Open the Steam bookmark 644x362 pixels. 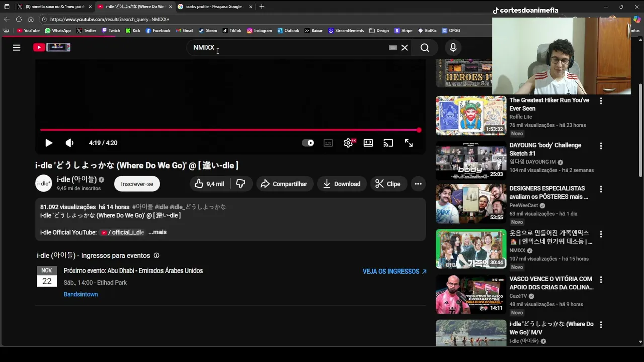point(208,31)
